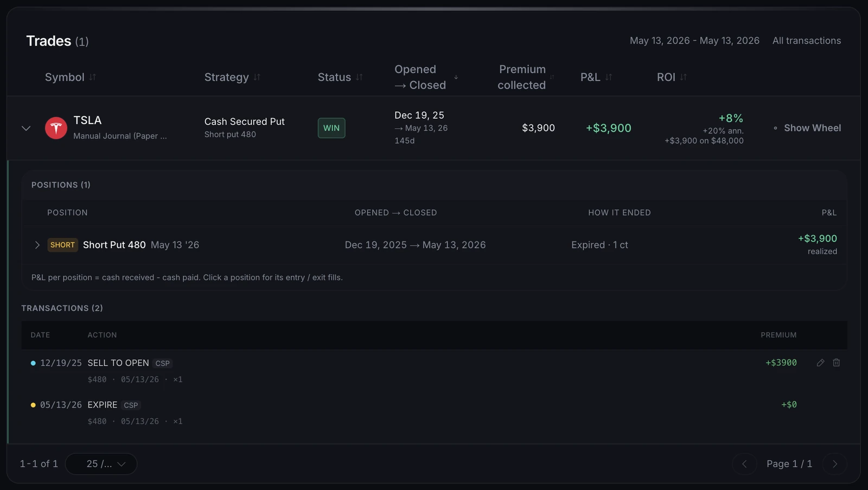Click the +$3,900 P&L value in TSLA row

(x=609, y=128)
